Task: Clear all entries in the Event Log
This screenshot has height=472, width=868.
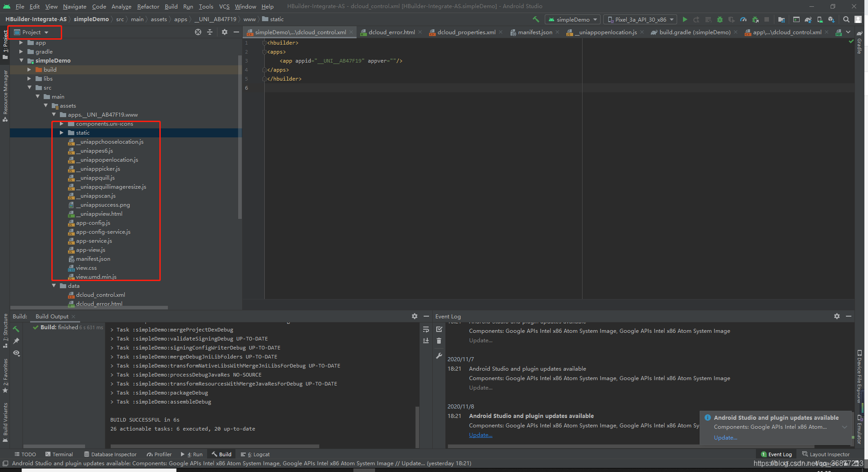Action: 439,341
